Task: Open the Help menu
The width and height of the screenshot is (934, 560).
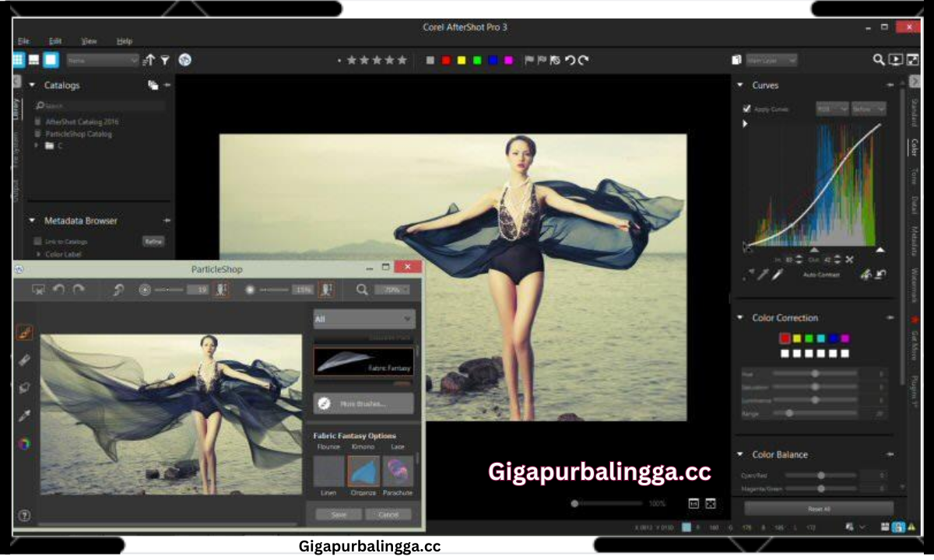Action: coord(125,40)
